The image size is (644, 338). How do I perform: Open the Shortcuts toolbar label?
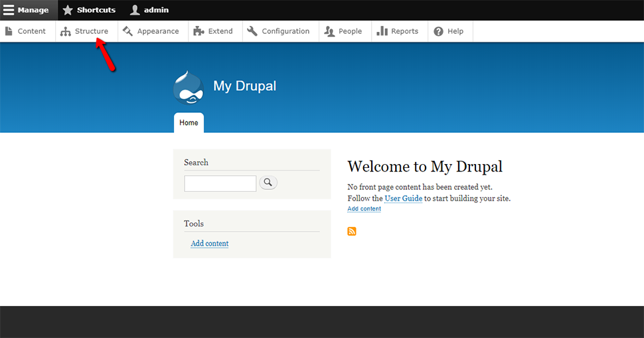tap(96, 10)
